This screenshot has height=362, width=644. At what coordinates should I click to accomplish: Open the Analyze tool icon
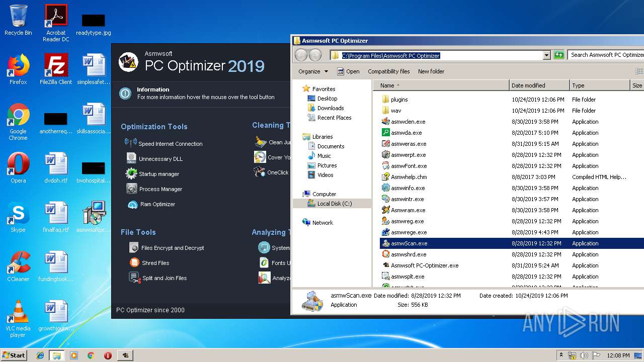[264, 278]
